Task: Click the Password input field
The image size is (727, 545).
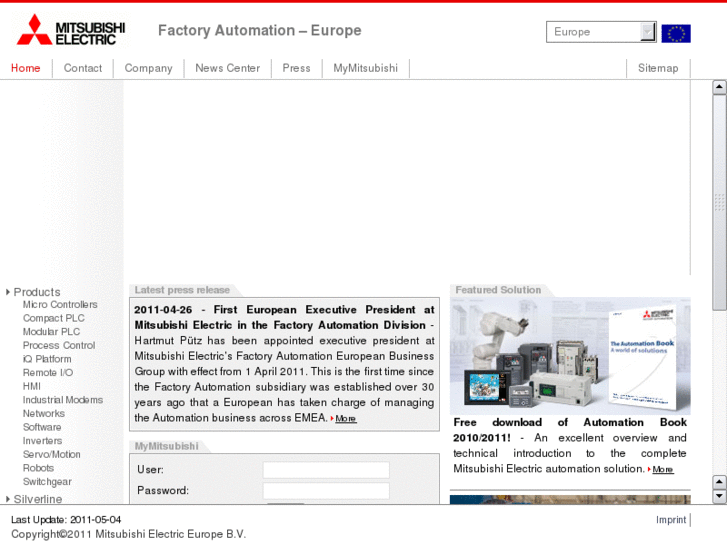Action: (326, 491)
